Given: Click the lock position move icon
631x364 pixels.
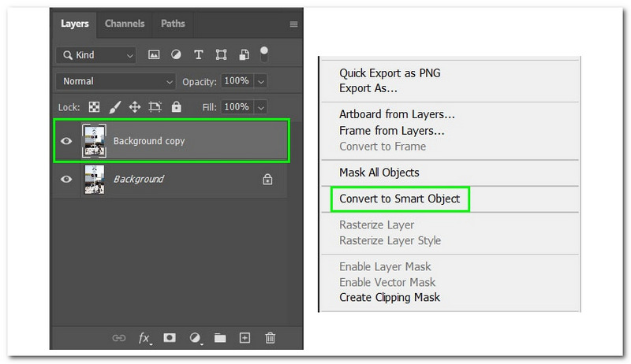Looking at the screenshot, I should click(x=135, y=106).
